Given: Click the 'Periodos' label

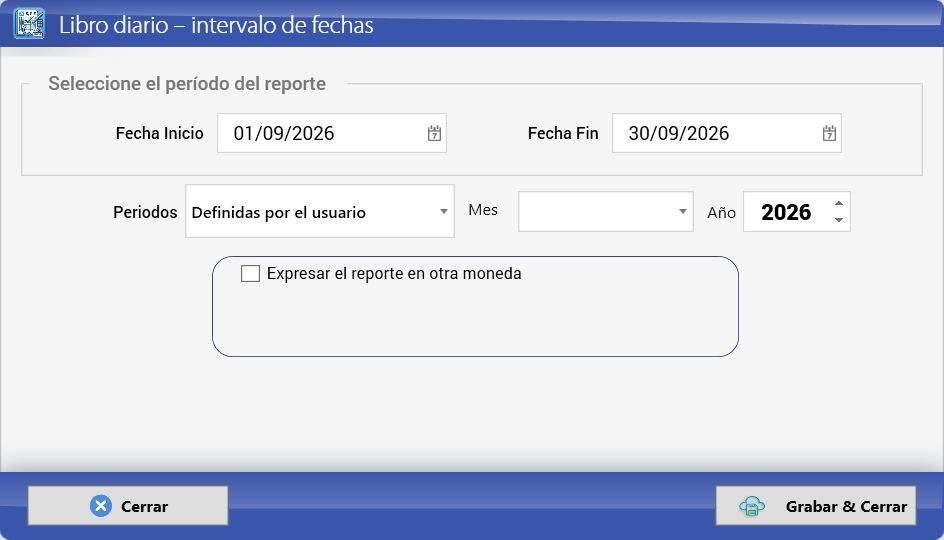Looking at the screenshot, I should point(145,212).
